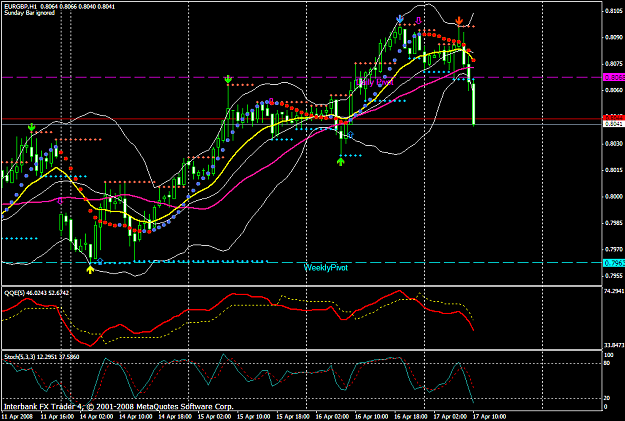
Task: Select the 'WeeklyPivot' label
Action: (x=326, y=268)
